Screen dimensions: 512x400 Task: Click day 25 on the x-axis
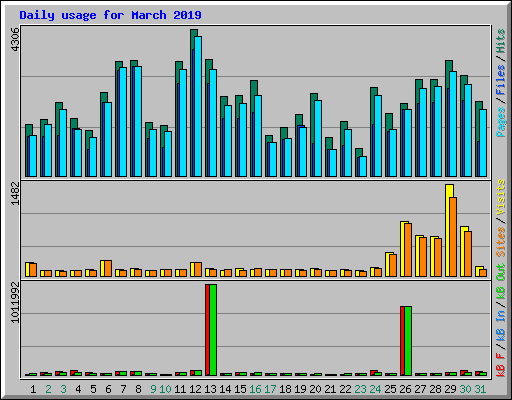point(390,389)
